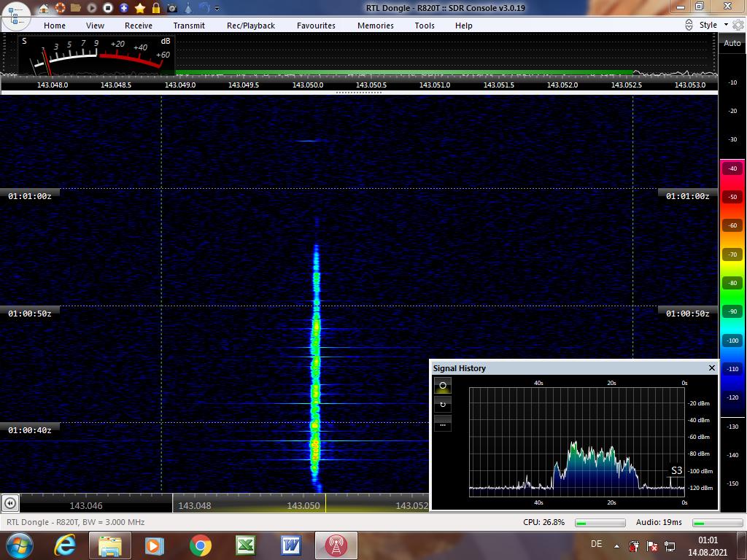Click 143.046 on the bottom tuning bar
This screenshot has width=747, height=560.
tap(86, 506)
